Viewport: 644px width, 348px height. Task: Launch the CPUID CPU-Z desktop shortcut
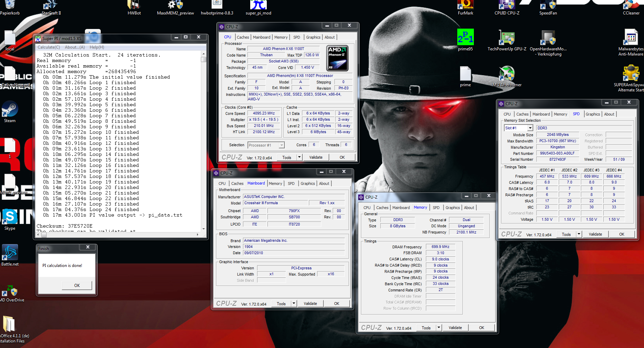coord(507,8)
